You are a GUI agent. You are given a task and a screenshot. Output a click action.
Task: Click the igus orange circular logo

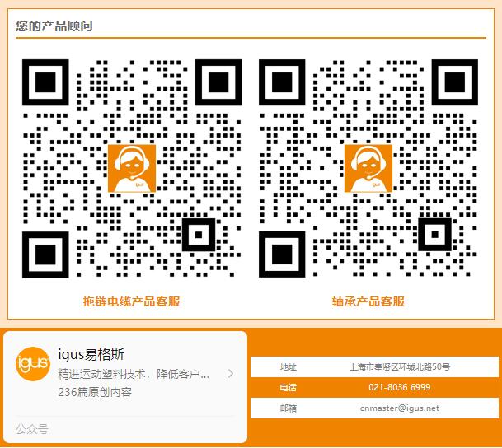click(x=33, y=364)
